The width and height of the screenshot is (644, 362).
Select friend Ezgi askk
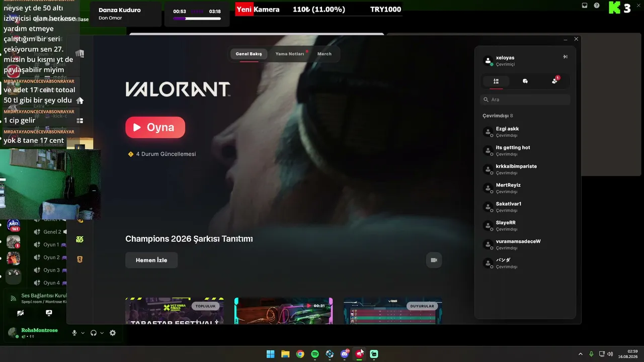525,132
